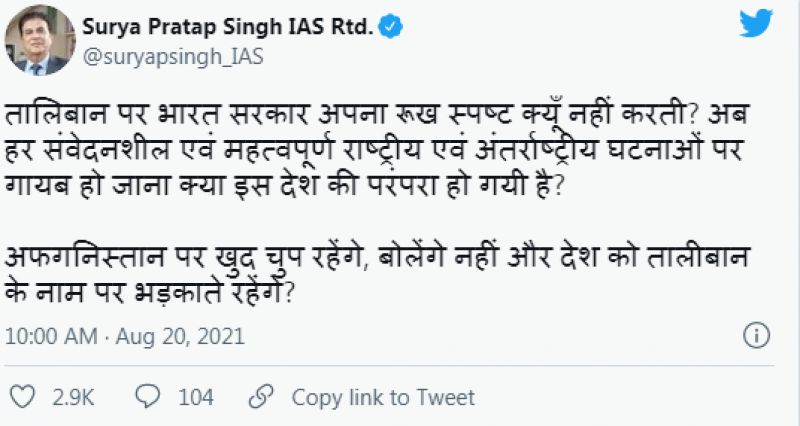Open the tweet info circle icon

(759, 334)
